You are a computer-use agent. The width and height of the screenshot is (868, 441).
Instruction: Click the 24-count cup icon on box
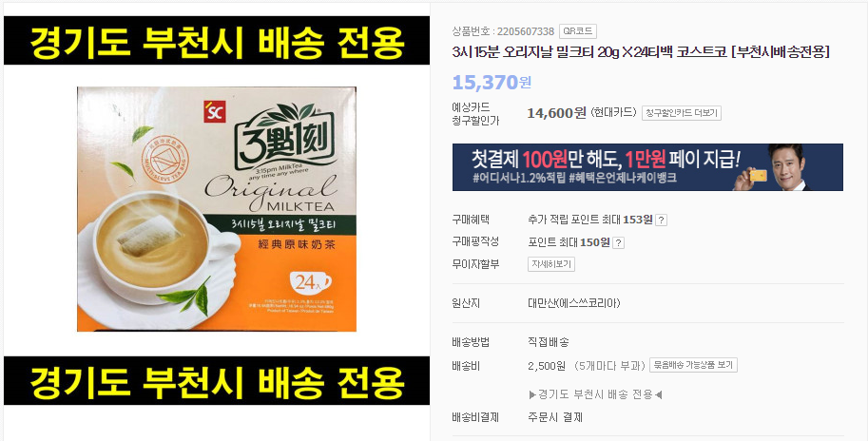(309, 282)
